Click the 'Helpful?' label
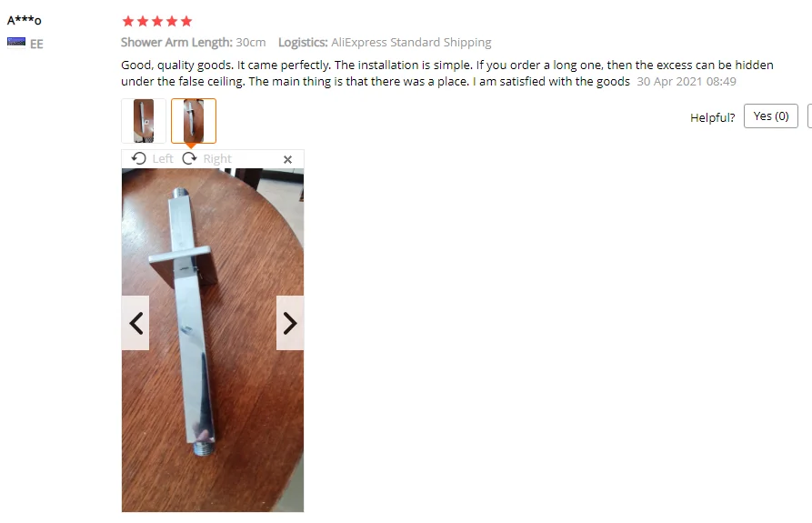The height and width of the screenshot is (523, 812). 713,117
